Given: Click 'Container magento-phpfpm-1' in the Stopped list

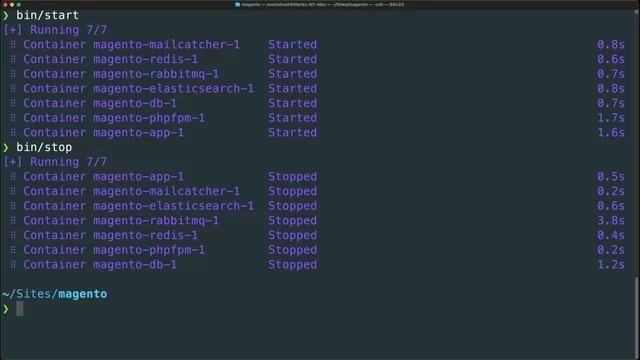Looking at the screenshot, I should tap(114, 250).
